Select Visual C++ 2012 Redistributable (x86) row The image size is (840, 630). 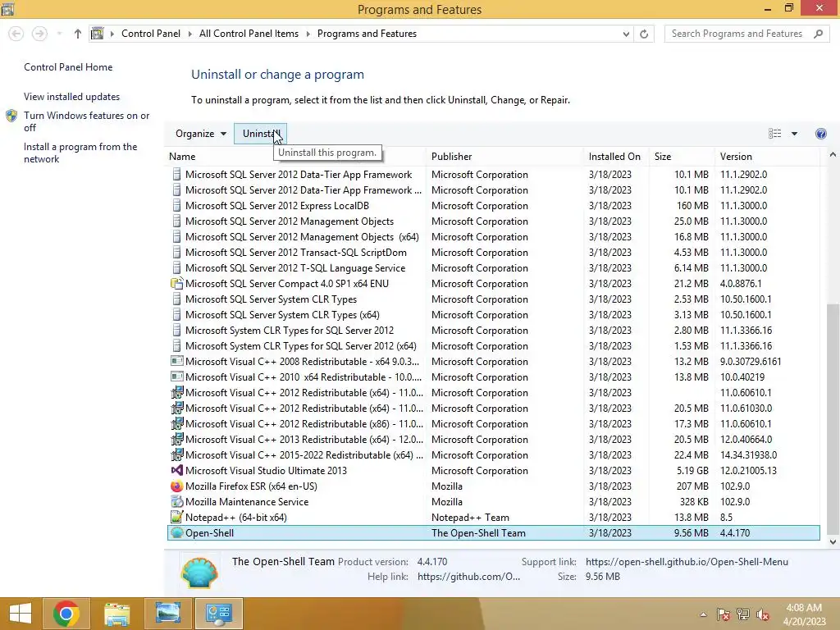point(493,424)
